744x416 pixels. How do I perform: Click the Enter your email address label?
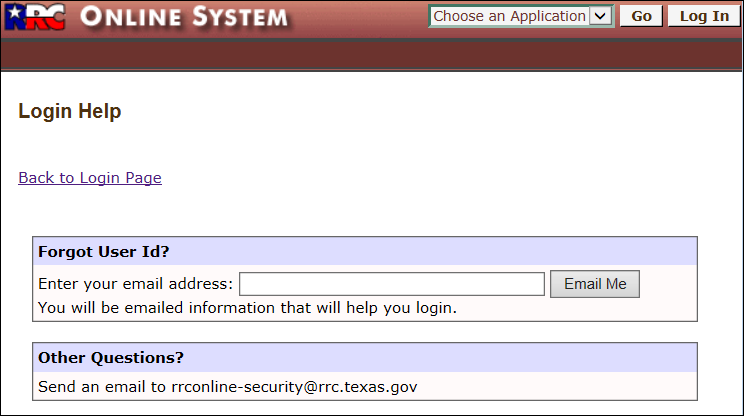click(x=135, y=284)
